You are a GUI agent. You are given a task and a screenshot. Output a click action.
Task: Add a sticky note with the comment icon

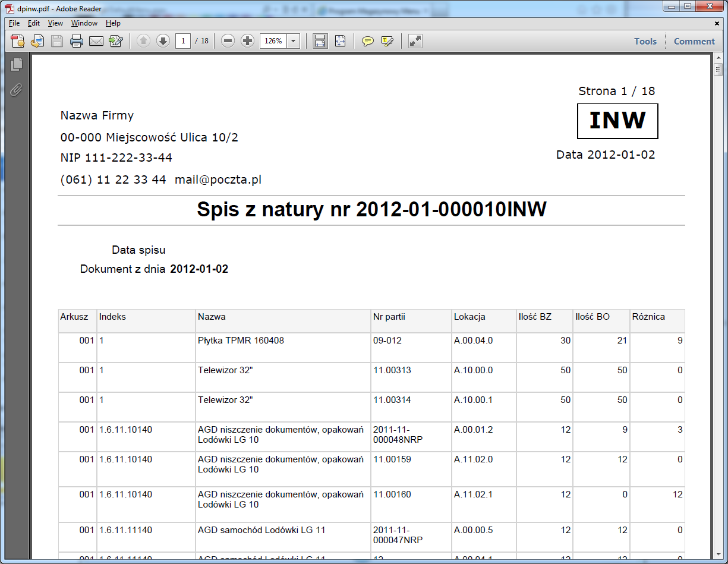[368, 41]
